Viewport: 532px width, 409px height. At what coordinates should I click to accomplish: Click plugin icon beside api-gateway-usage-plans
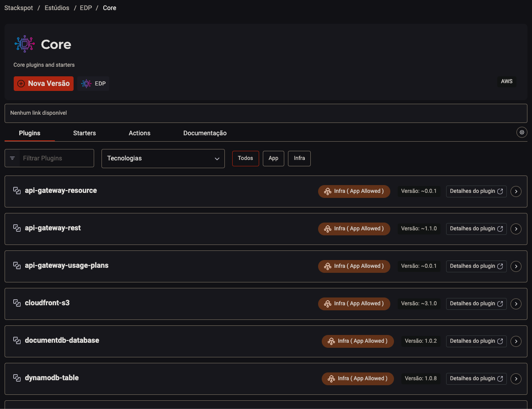tap(16, 266)
